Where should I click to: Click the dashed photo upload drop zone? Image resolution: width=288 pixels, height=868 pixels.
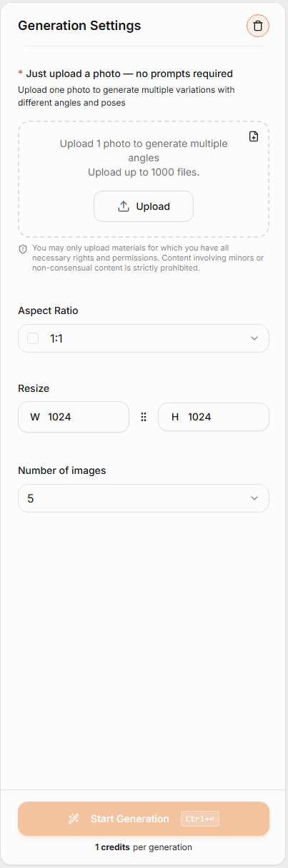coord(144,179)
